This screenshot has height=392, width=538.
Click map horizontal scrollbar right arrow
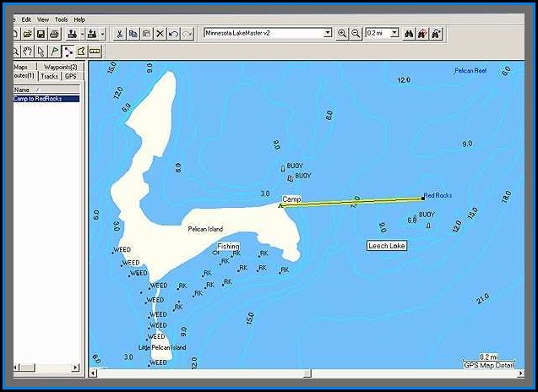tap(521, 373)
